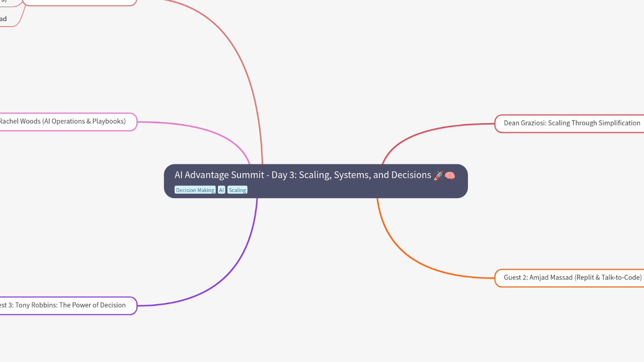Select the 'Guest 3: Tony Robbins' node

65,305
